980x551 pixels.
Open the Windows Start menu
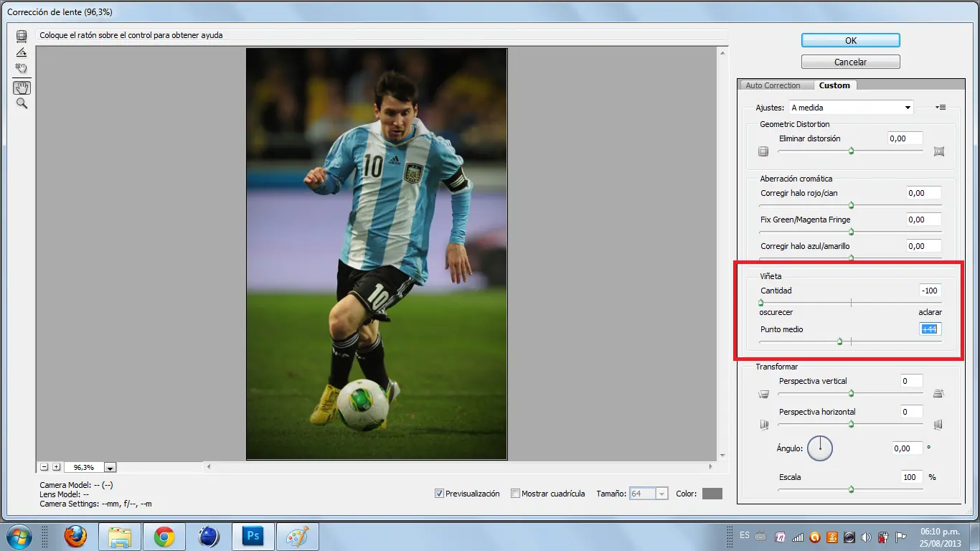coord(18,537)
